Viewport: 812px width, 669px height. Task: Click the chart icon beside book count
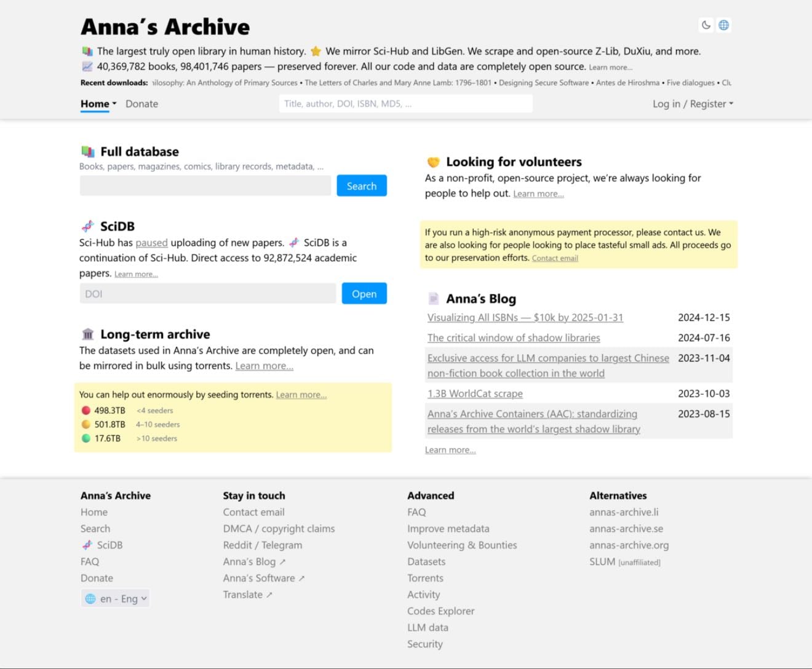tap(87, 66)
